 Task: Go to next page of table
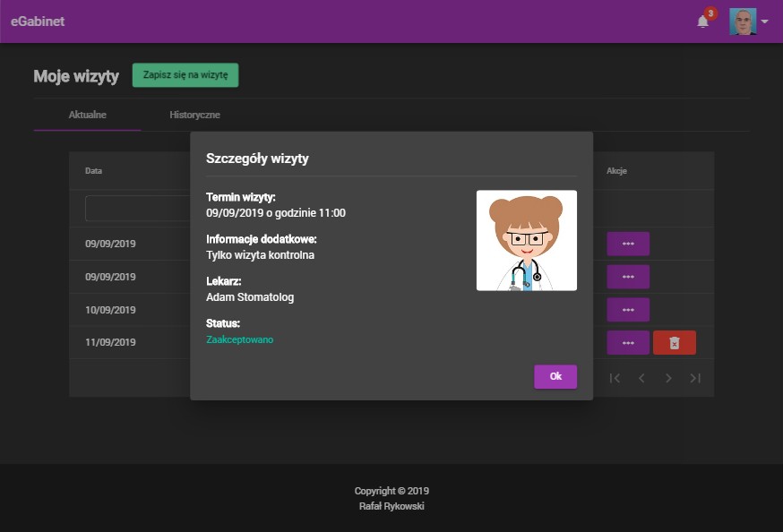[668, 378]
